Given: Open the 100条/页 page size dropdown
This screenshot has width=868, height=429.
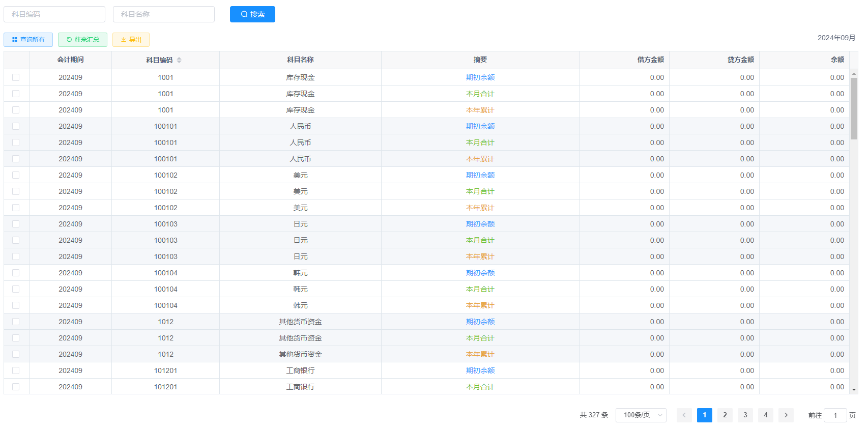Looking at the screenshot, I should [x=641, y=415].
